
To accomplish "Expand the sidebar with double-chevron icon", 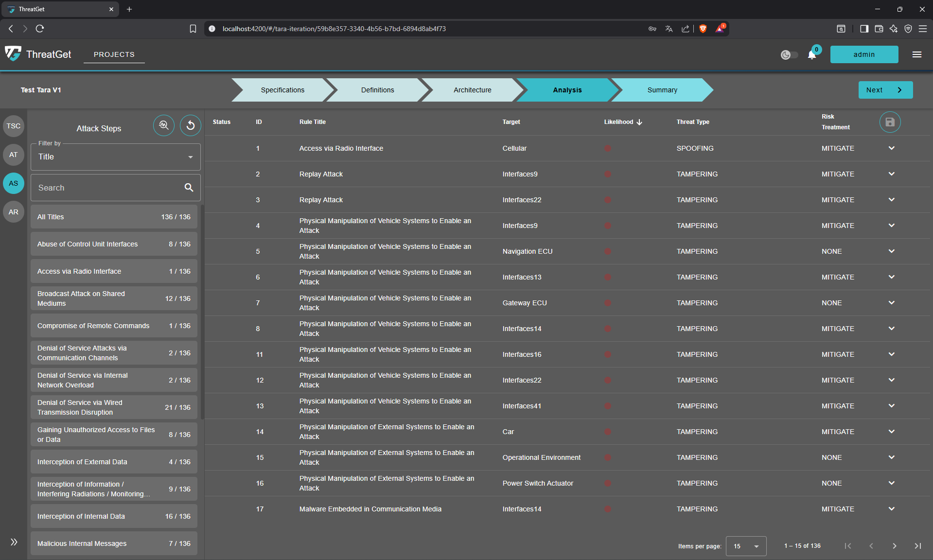I will click(14, 542).
